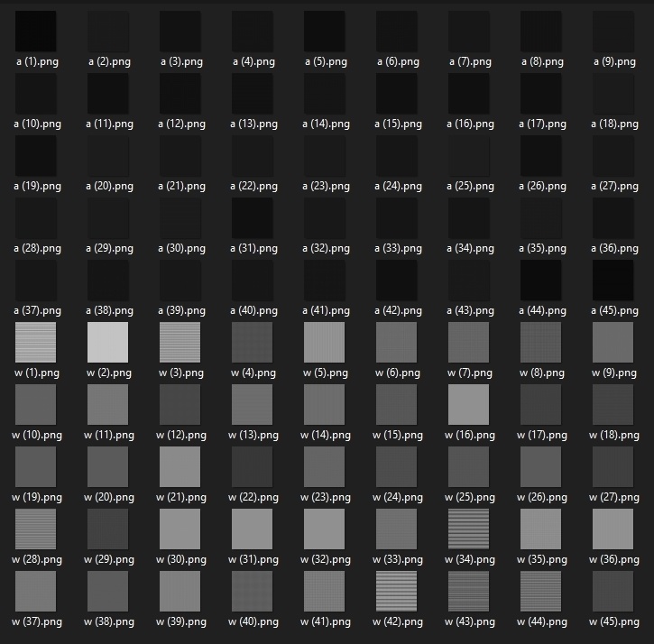654x644 pixels.
Task: Click the label a (12).png
Action: [x=181, y=124]
